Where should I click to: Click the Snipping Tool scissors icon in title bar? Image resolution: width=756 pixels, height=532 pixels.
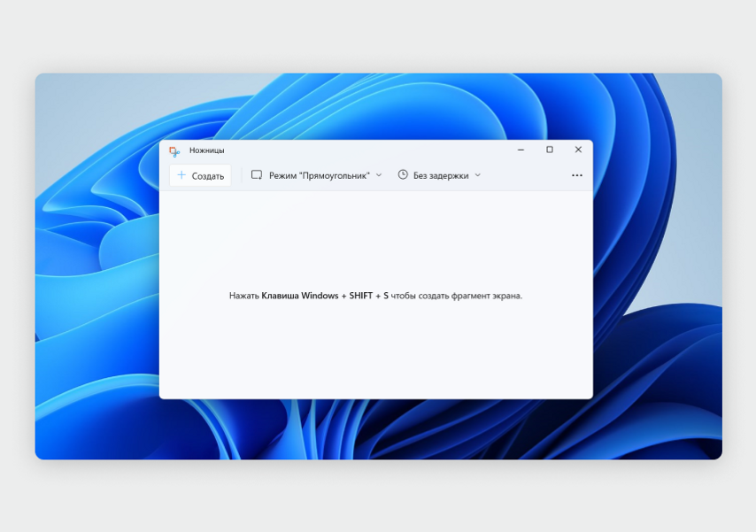click(x=174, y=150)
